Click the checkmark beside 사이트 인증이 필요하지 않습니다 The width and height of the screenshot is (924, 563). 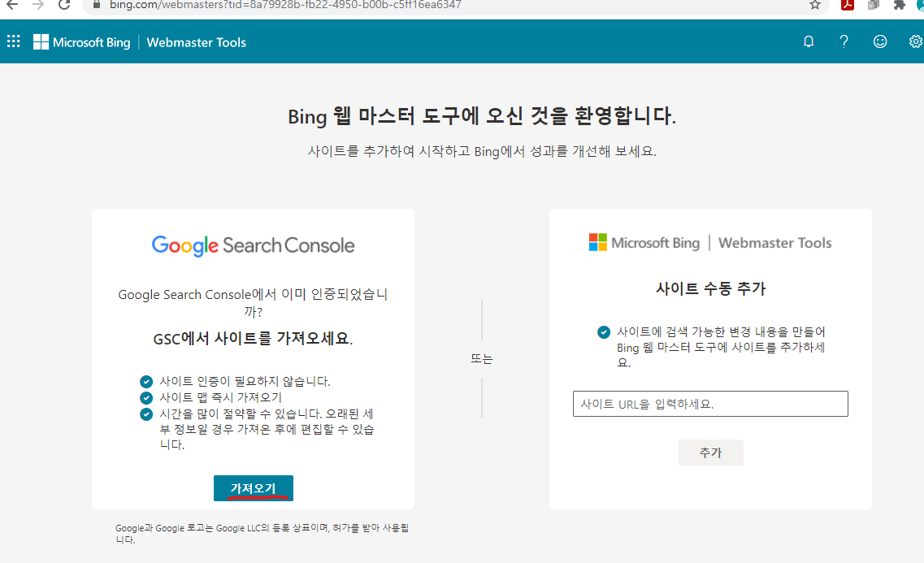(x=146, y=382)
